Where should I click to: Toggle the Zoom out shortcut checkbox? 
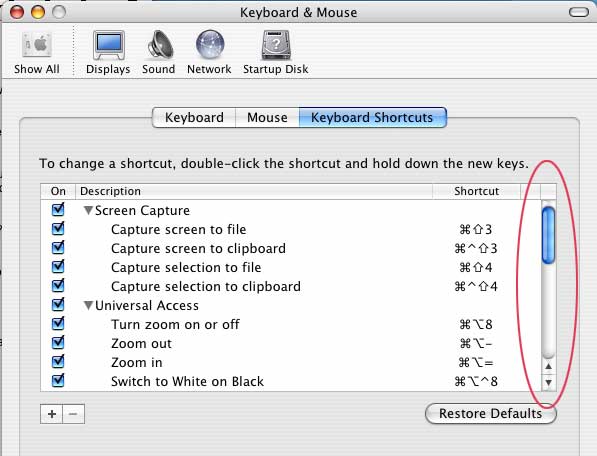[x=58, y=343]
